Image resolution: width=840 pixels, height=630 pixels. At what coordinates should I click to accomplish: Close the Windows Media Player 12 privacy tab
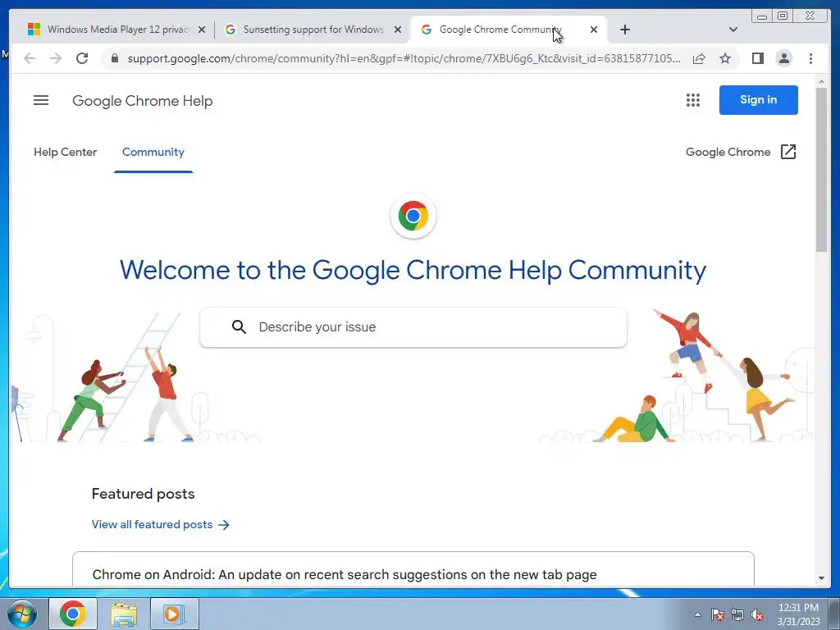[x=202, y=30]
